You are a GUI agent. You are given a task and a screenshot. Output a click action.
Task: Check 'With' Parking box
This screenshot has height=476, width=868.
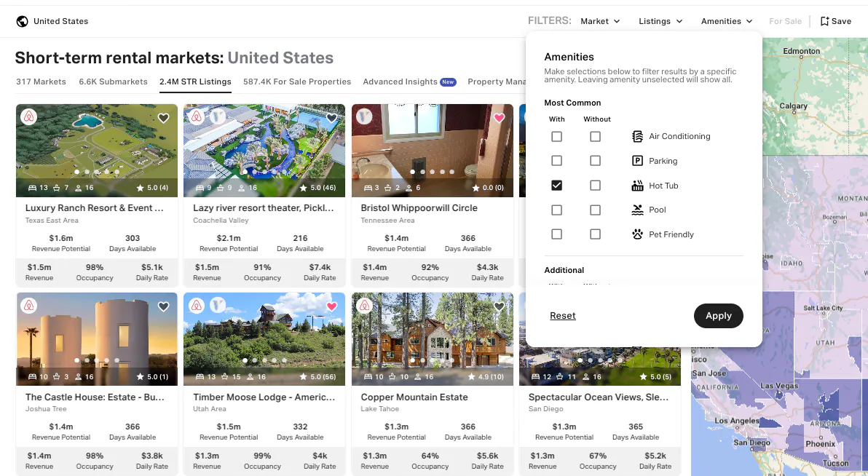[x=557, y=161]
